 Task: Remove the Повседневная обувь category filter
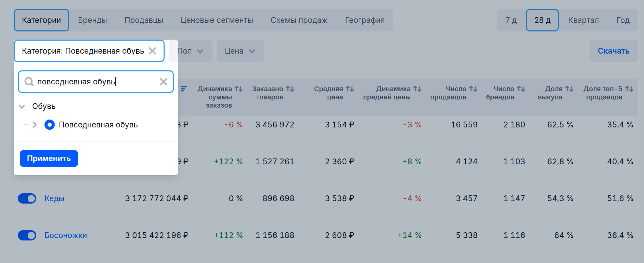tap(152, 51)
